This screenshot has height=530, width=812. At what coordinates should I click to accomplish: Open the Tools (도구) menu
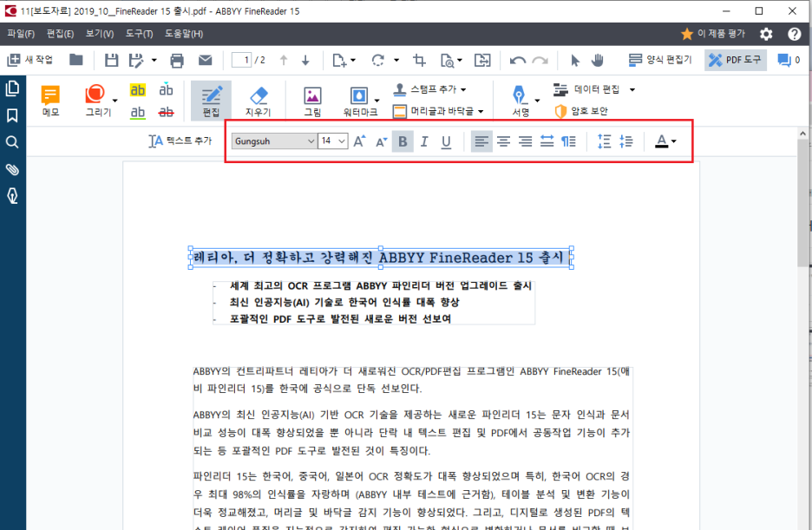tap(139, 34)
